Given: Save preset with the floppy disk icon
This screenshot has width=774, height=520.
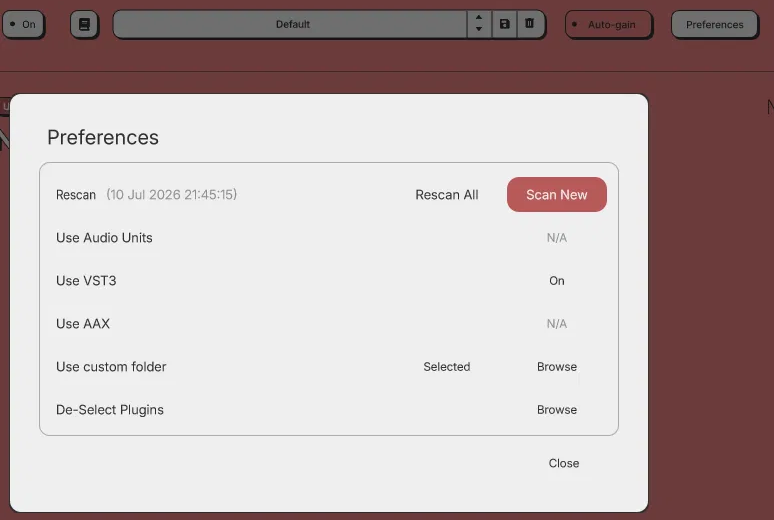Looking at the screenshot, I should (504, 24).
